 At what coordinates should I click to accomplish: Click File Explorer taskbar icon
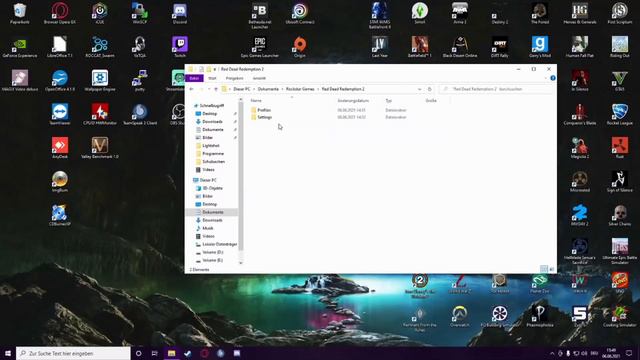tap(171, 353)
